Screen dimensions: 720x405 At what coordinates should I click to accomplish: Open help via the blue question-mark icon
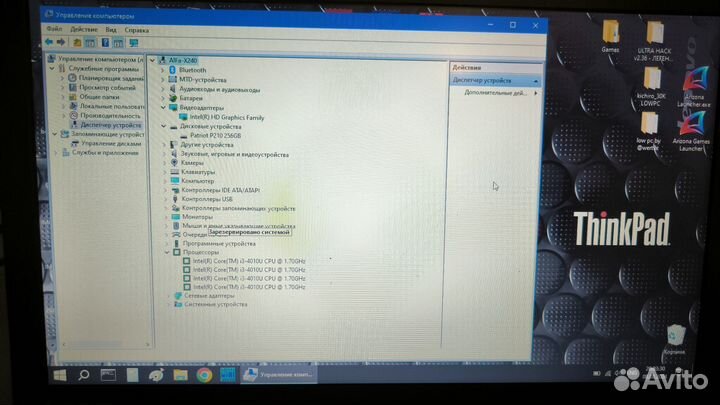click(105, 43)
